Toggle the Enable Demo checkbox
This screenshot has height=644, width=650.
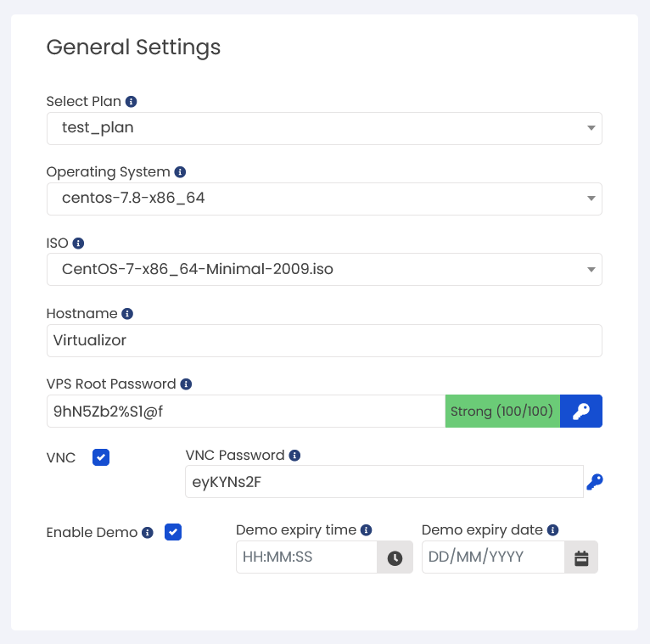(x=173, y=532)
